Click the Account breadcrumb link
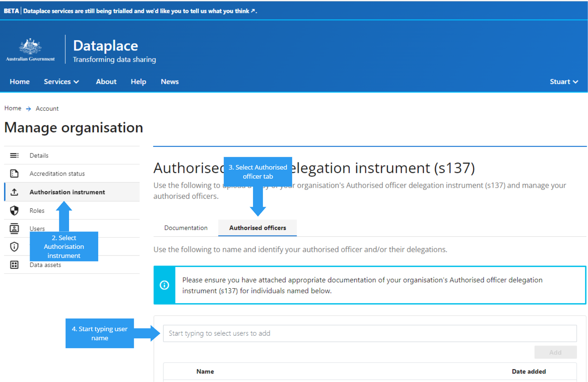 [47, 108]
